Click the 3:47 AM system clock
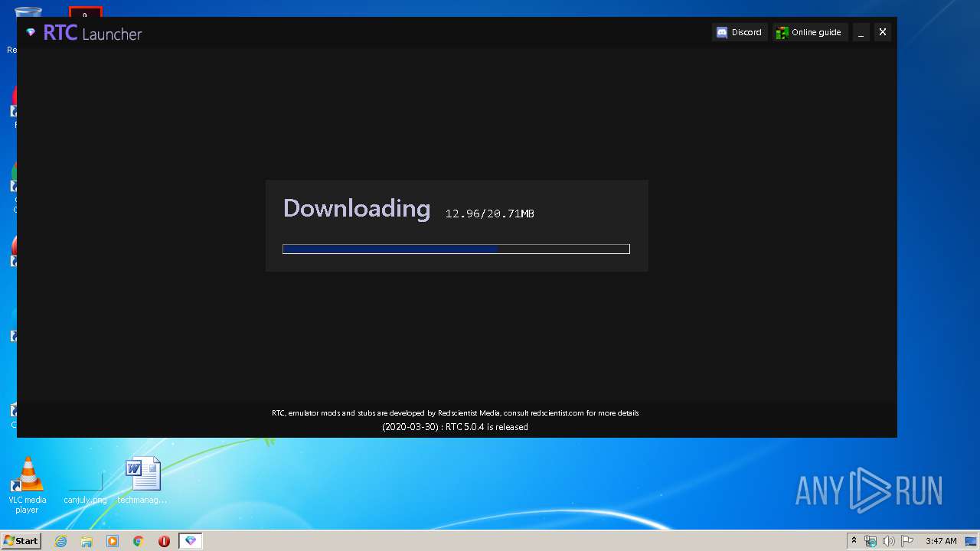The height and width of the screenshot is (551, 980). 941,541
